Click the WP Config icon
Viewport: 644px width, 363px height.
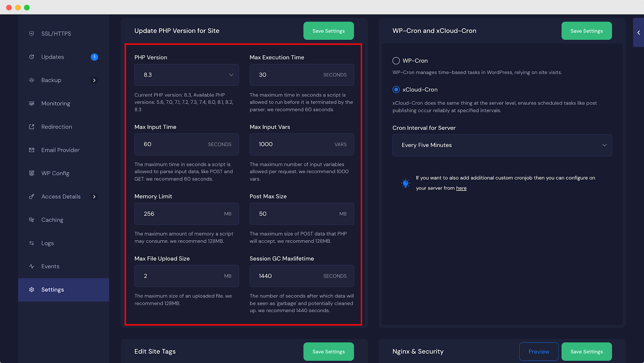32,173
